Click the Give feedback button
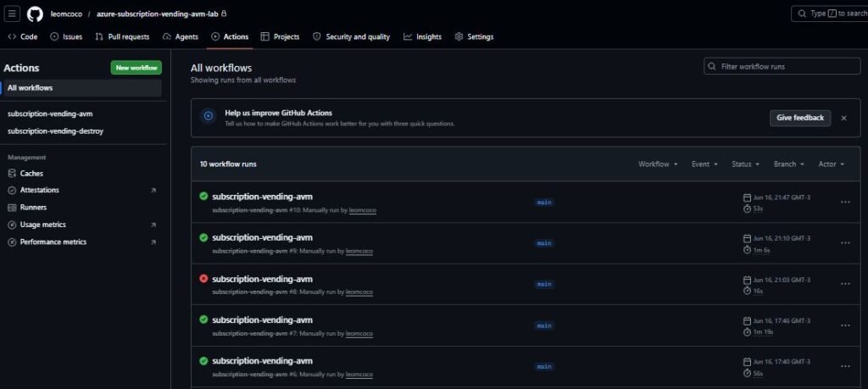 tap(800, 117)
